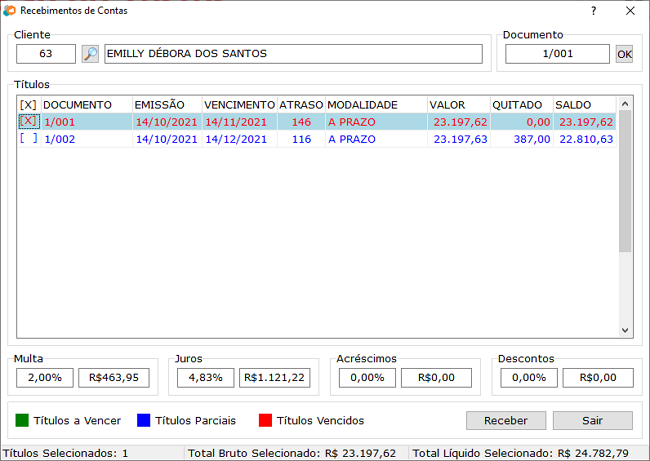Image resolution: width=650 pixels, height=461 pixels.
Task: Click the Juros percentage field 4,83%
Action: click(x=206, y=378)
